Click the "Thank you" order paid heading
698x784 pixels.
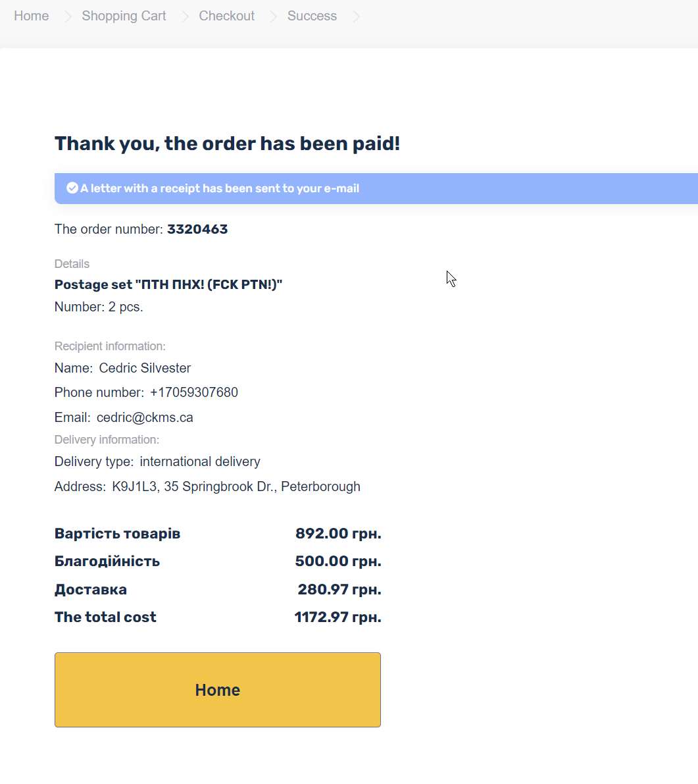[x=227, y=144]
